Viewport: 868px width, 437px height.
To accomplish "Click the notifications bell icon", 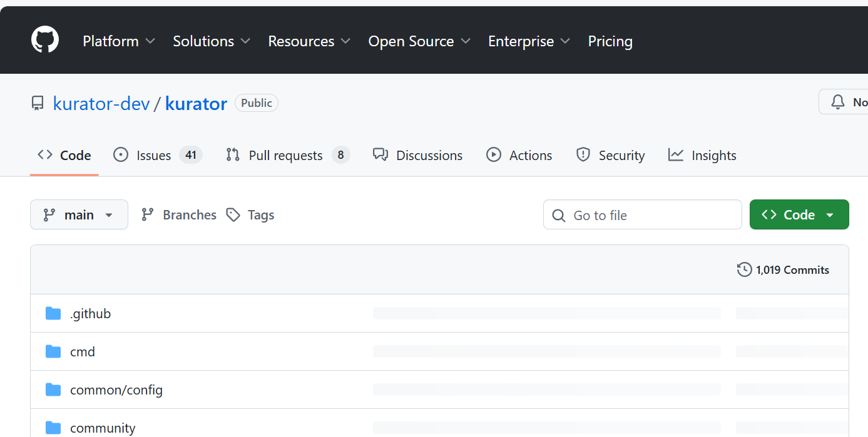I will (x=838, y=102).
